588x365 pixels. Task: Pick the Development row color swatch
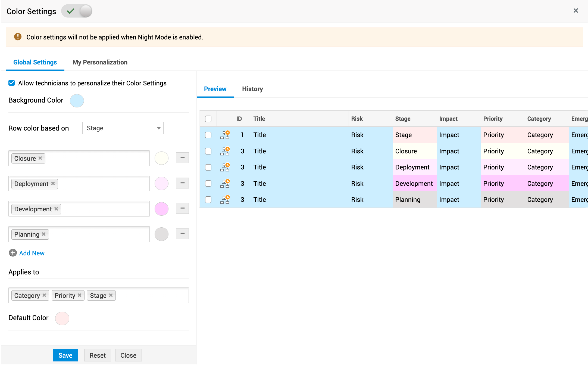pos(161,209)
